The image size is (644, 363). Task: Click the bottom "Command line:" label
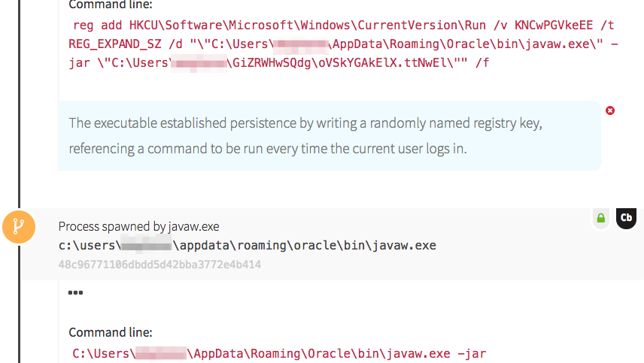pos(111,331)
